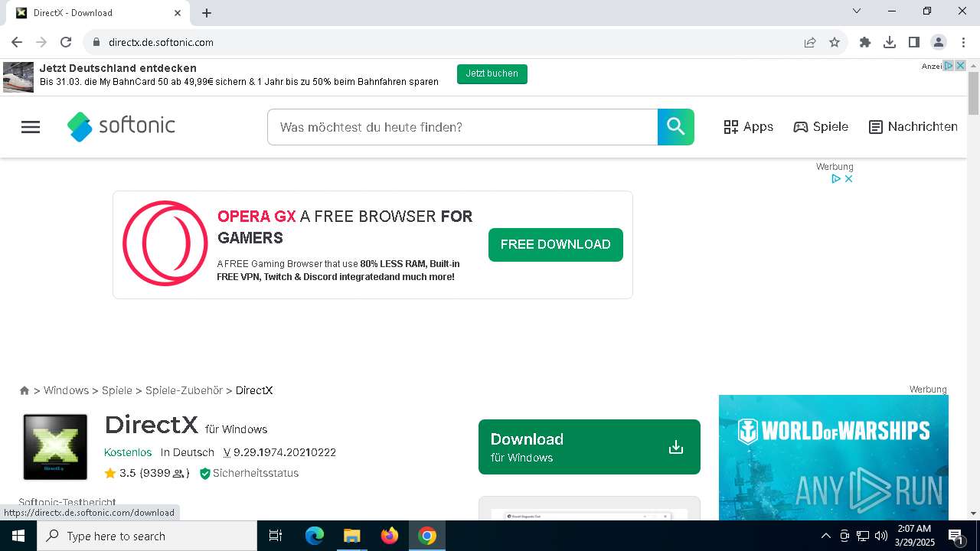Viewport: 980px width, 551px height.
Task: Toggle the Chrome side panel
Action: (x=914, y=42)
